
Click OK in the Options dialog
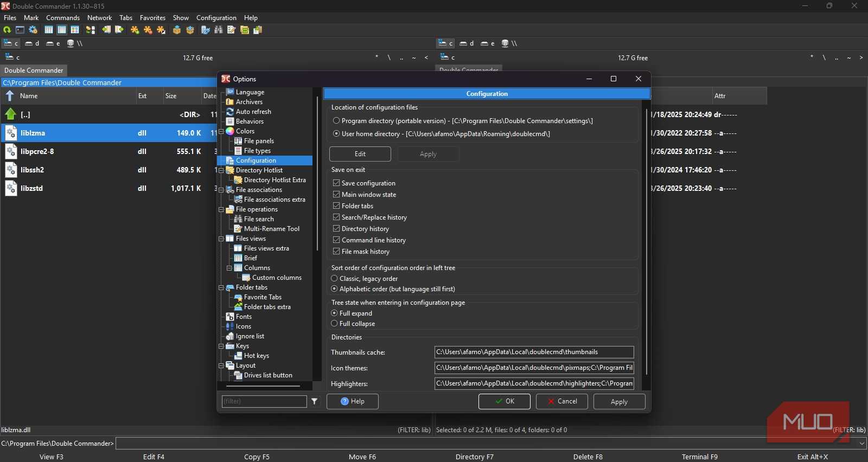tap(505, 401)
